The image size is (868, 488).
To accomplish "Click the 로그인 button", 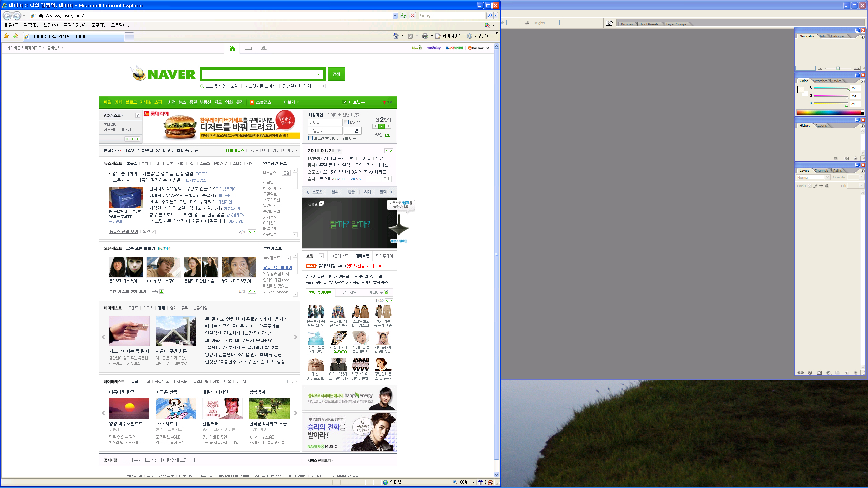I will (353, 131).
